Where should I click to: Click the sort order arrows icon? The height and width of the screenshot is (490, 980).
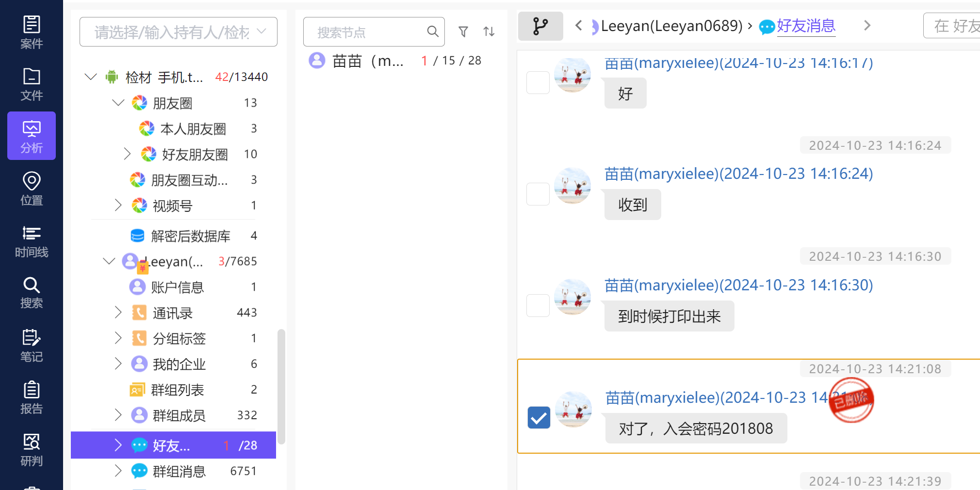[489, 32]
